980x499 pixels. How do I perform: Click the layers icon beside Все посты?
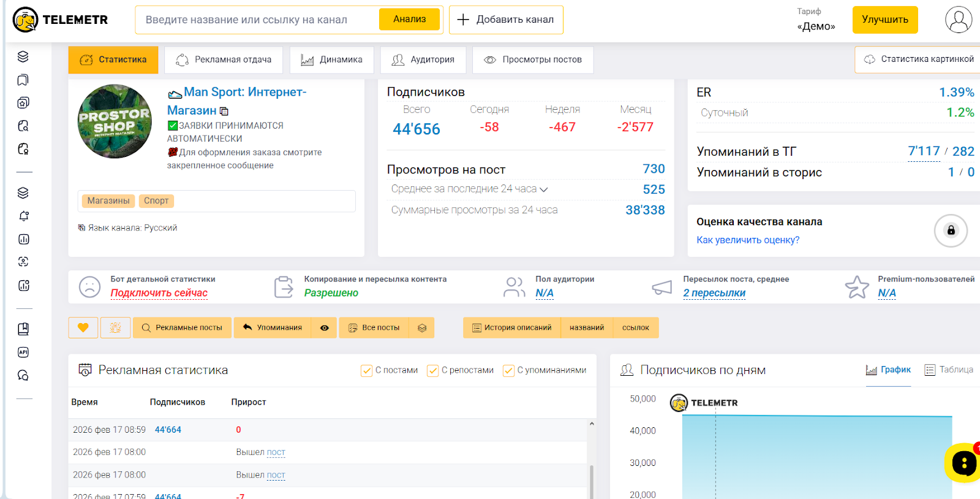(422, 328)
